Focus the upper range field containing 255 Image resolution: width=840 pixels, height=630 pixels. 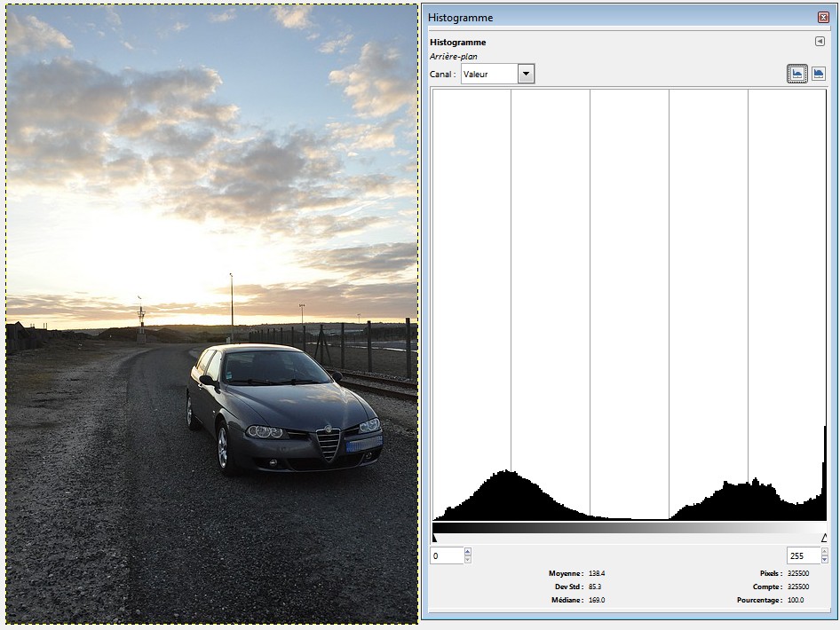click(802, 555)
